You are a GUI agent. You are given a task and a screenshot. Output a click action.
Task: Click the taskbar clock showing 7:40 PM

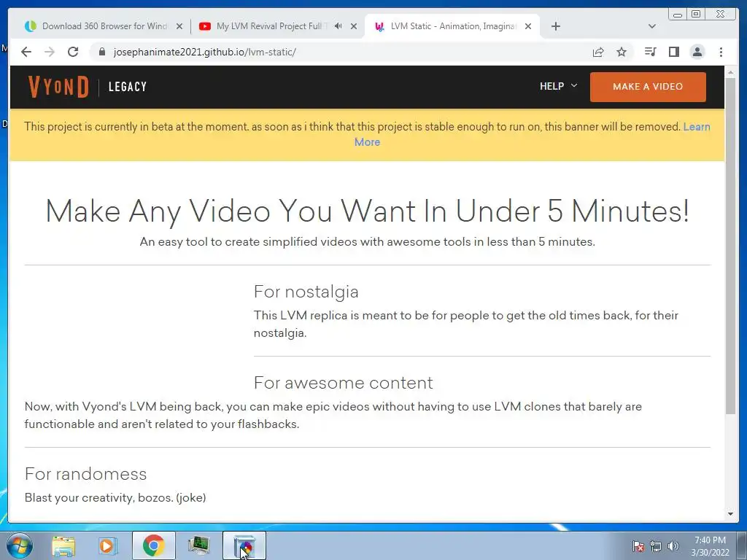tap(710, 546)
